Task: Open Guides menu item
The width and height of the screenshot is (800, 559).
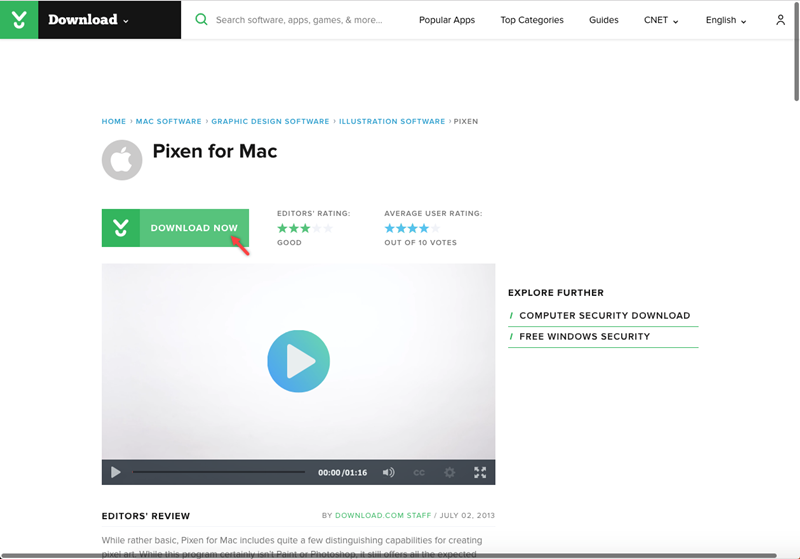Action: pyautogui.click(x=604, y=20)
